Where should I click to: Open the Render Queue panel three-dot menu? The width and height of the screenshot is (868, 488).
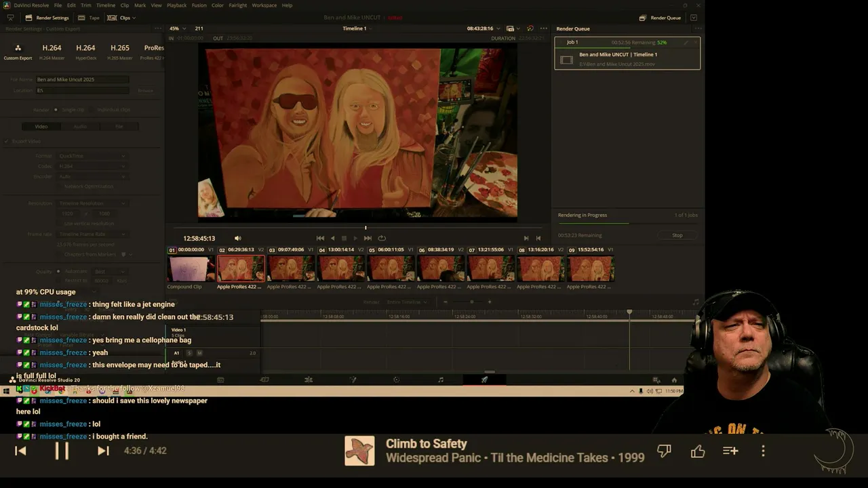click(698, 28)
